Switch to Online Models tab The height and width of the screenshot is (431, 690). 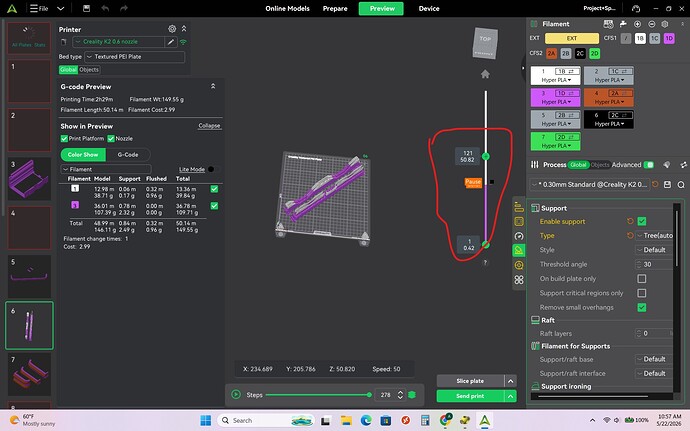point(287,8)
